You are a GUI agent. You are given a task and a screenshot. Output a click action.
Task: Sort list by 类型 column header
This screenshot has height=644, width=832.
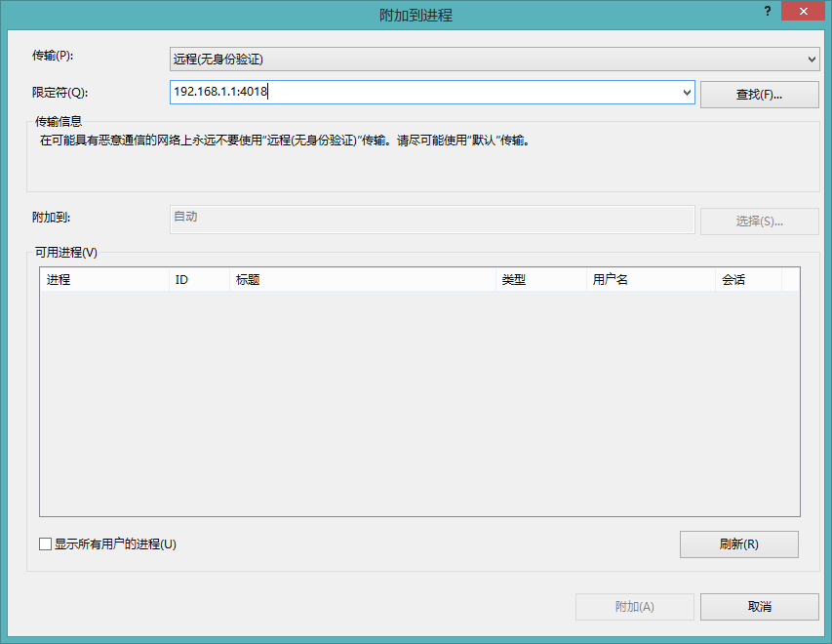coord(539,280)
